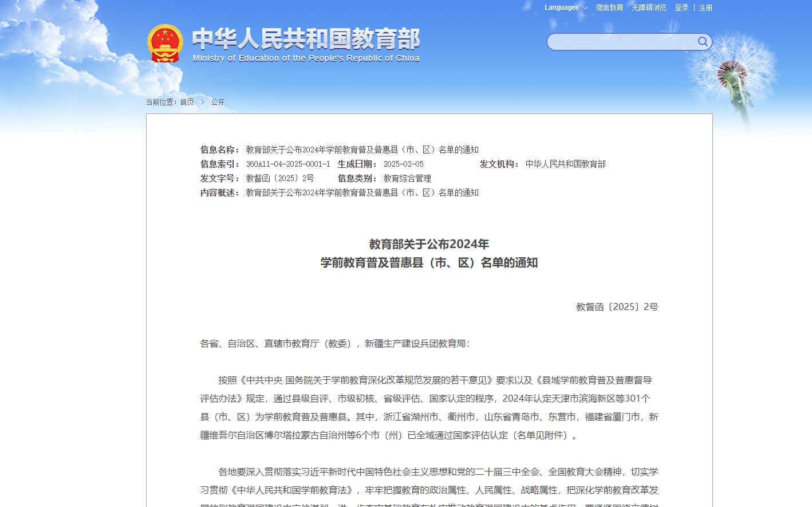Viewport: 812px width, 507px height.
Task: Click the national emblem logo
Action: pos(165,44)
